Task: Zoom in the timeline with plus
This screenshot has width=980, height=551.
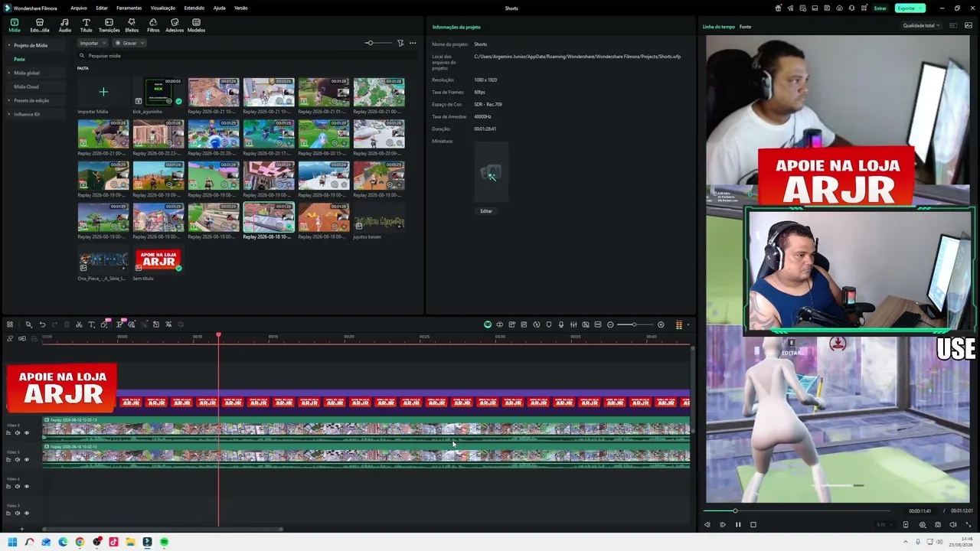Action: 661,325
